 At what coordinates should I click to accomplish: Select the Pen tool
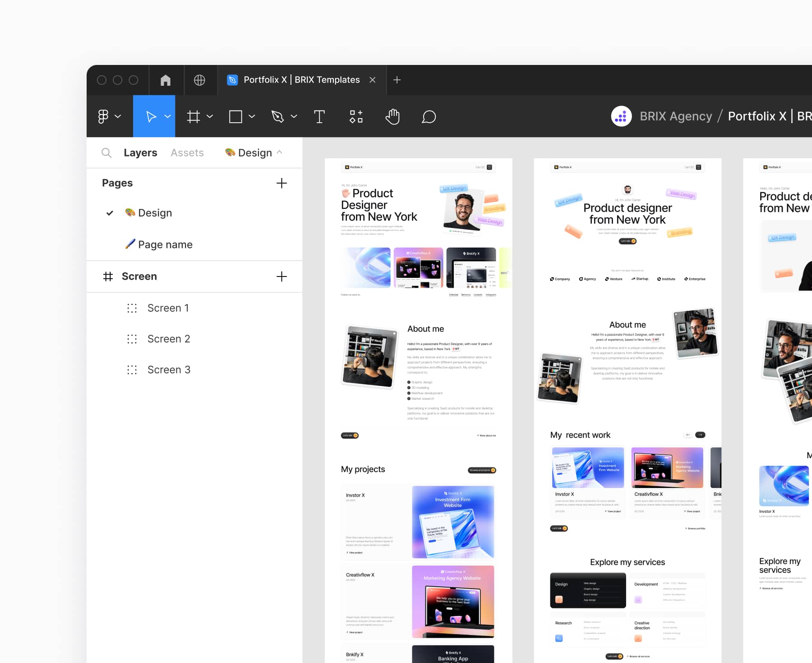[x=277, y=117]
